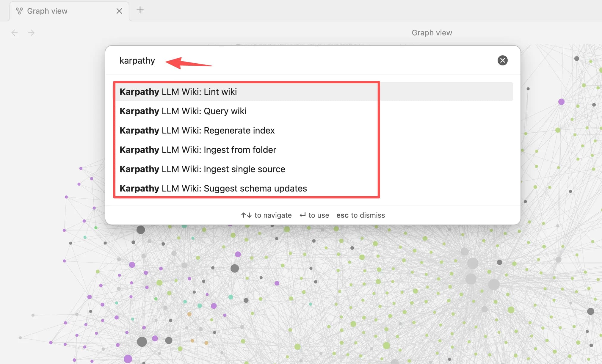
Task: Open a new tab with plus icon
Action: 140,10
